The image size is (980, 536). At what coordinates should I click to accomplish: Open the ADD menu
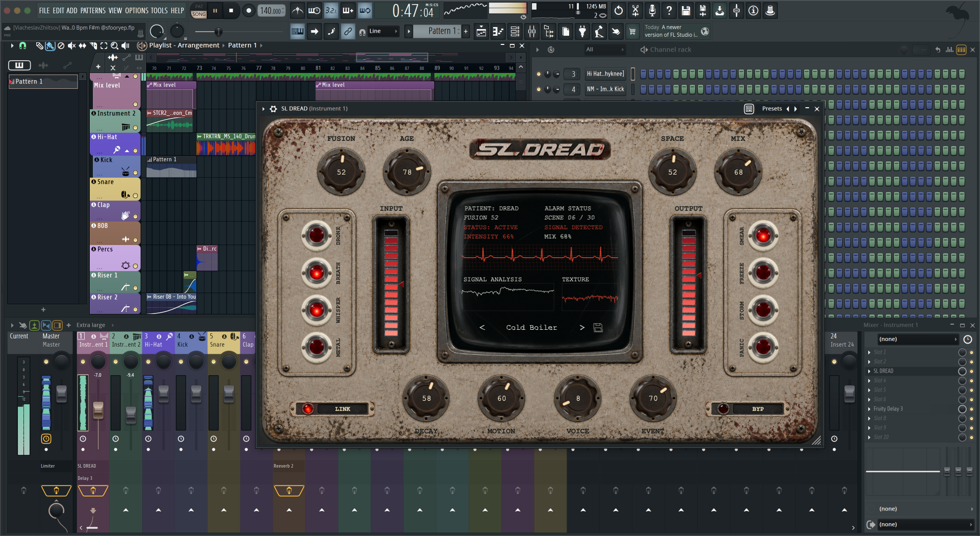pyautogui.click(x=72, y=10)
